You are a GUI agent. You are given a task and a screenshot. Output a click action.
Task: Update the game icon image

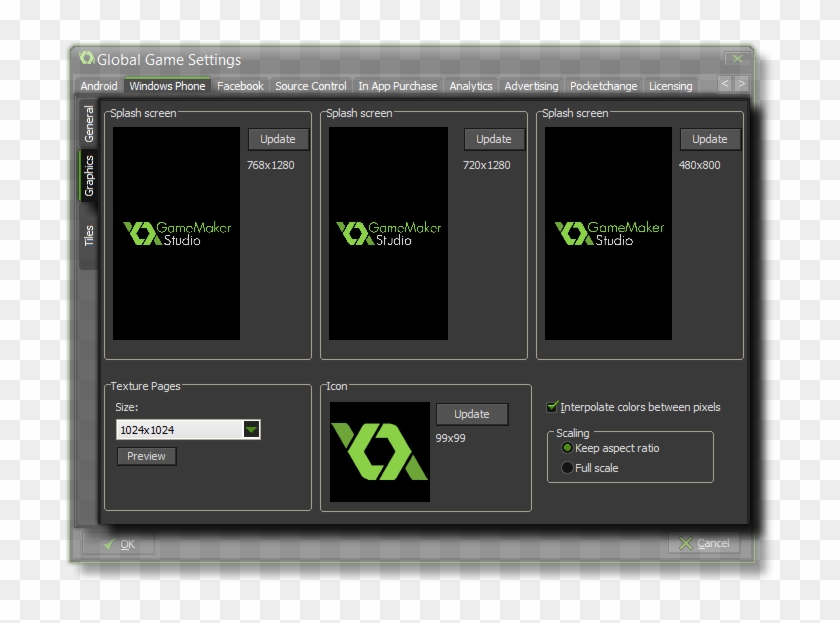[472, 414]
